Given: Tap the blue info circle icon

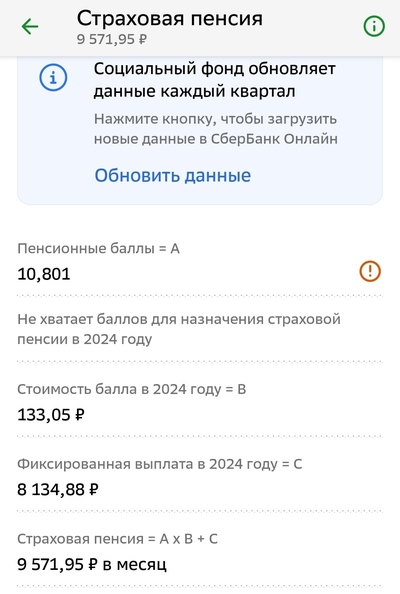Looking at the screenshot, I should [x=53, y=78].
